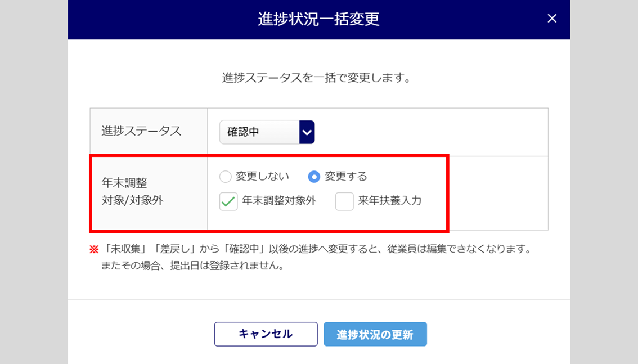Click the 変更しない label text
This screenshot has width=638, height=364.
click(x=262, y=176)
